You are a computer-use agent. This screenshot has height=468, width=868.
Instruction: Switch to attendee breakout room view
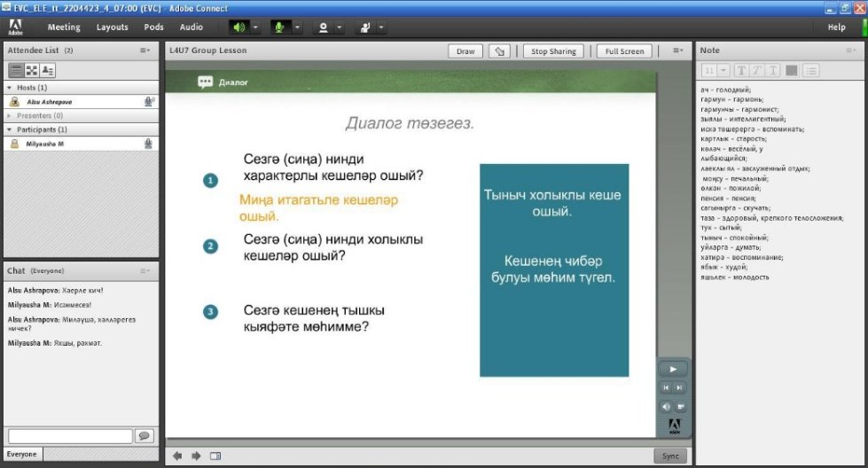(32, 70)
